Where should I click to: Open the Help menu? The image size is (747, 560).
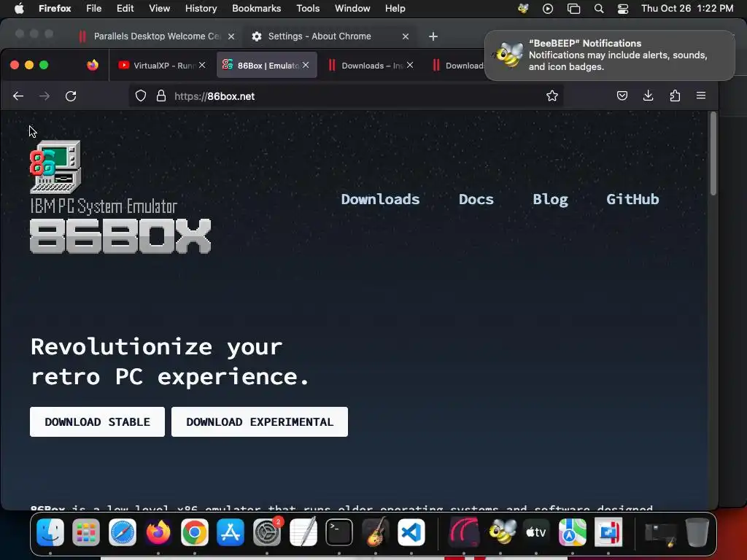(395, 9)
